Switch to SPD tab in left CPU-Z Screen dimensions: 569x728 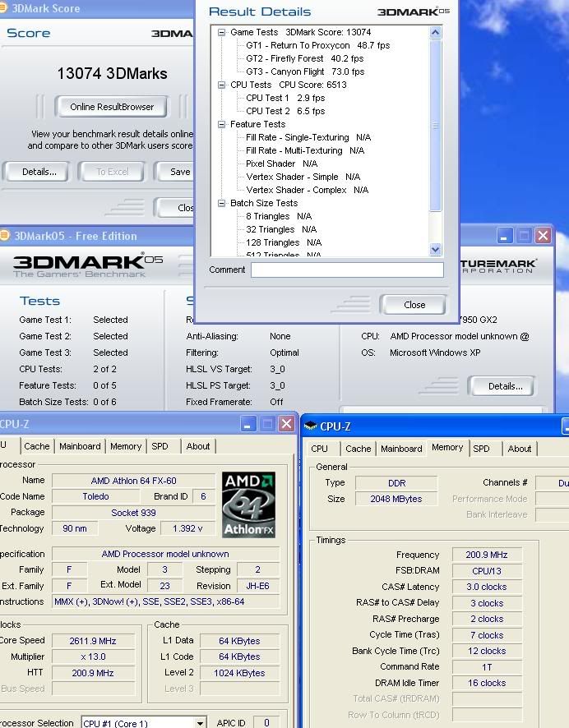(x=160, y=446)
